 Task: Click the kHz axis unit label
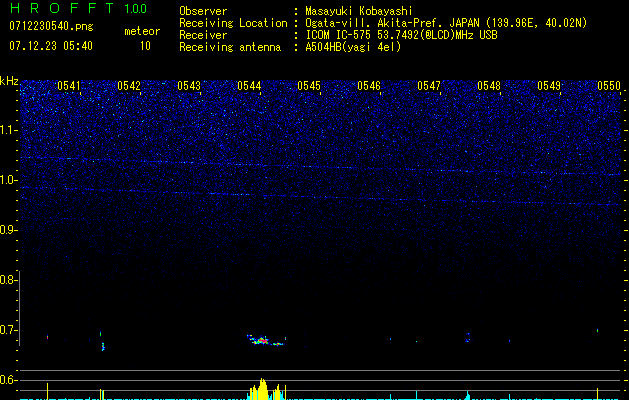click(x=9, y=81)
